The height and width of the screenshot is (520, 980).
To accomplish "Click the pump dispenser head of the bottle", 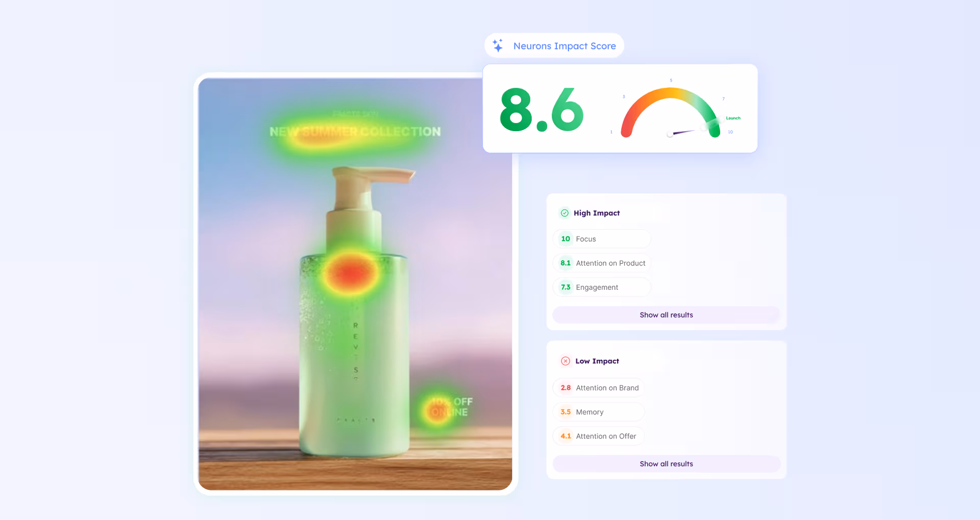I will 373,176.
